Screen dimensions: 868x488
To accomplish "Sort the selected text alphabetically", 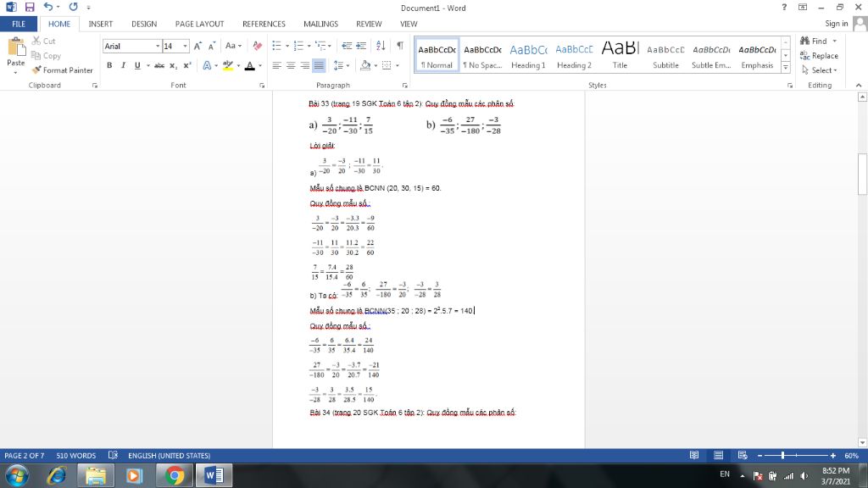I will coord(381,46).
